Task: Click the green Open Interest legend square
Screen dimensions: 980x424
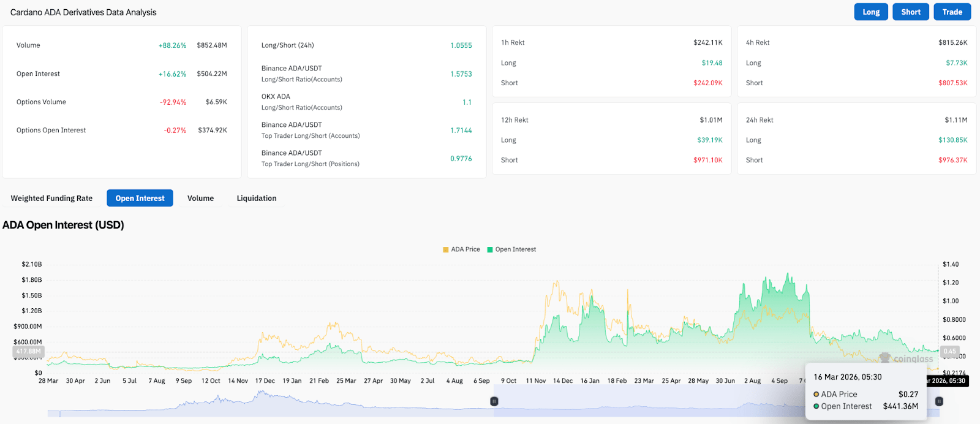Action: pos(490,249)
